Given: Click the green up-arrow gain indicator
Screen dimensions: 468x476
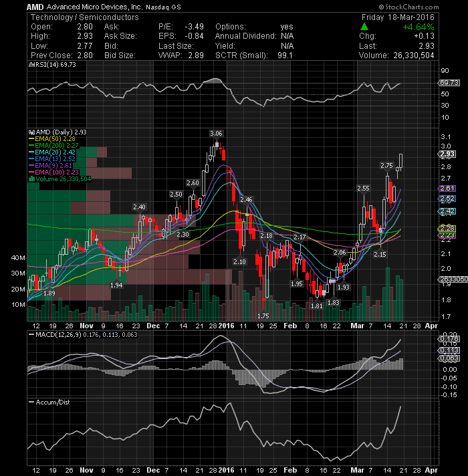Looking at the screenshot, I should coord(364,27).
